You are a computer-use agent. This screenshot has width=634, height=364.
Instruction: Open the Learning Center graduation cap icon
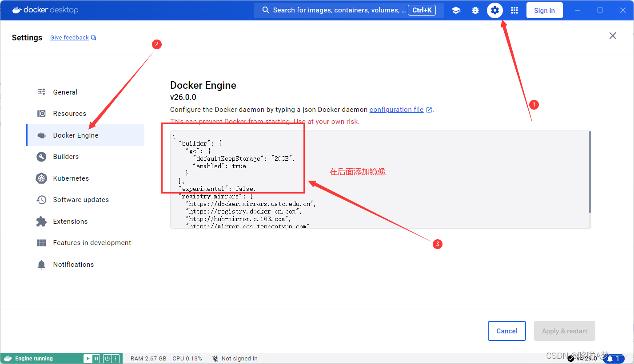pyautogui.click(x=456, y=10)
